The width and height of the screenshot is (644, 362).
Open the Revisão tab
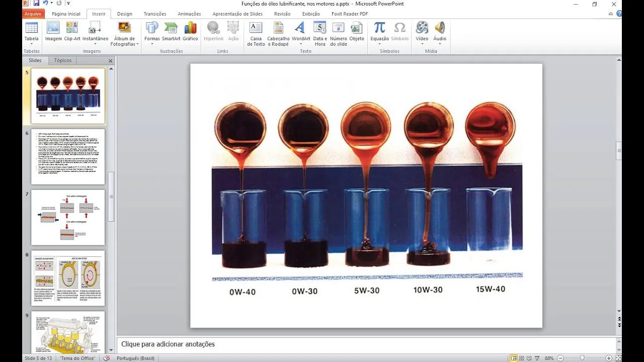click(282, 14)
